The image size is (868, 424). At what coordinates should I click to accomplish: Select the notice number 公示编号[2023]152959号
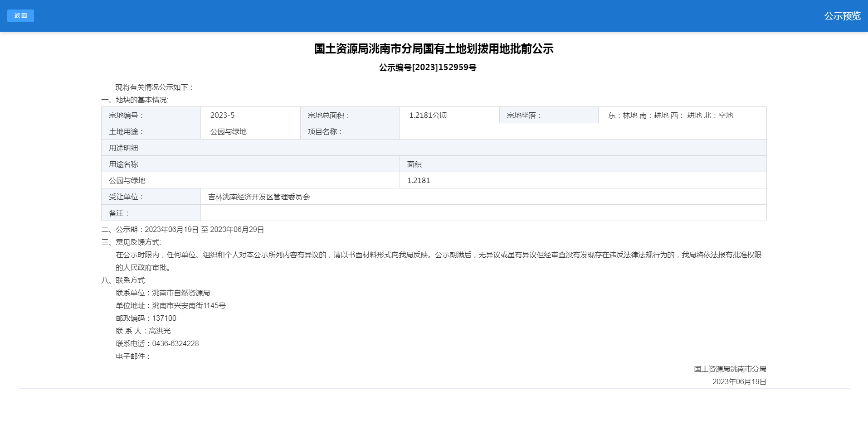click(428, 67)
